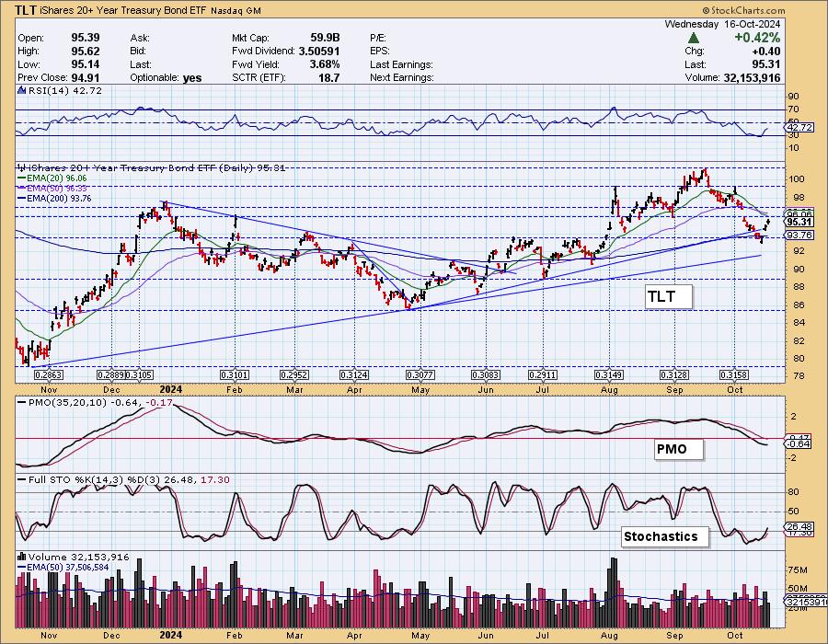The width and height of the screenshot is (828, 644).
Task: Click the dividend marker 0.3124
Action: tap(354, 374)
